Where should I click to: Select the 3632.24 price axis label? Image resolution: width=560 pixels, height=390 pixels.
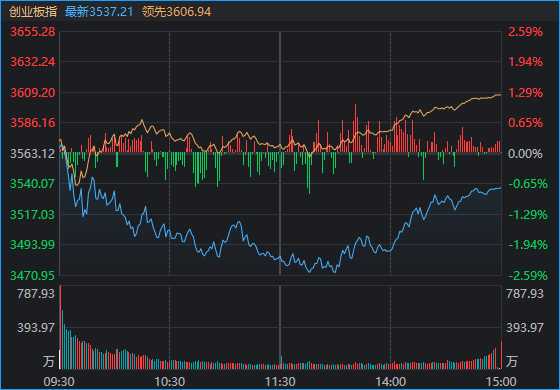tap(33, 62)
